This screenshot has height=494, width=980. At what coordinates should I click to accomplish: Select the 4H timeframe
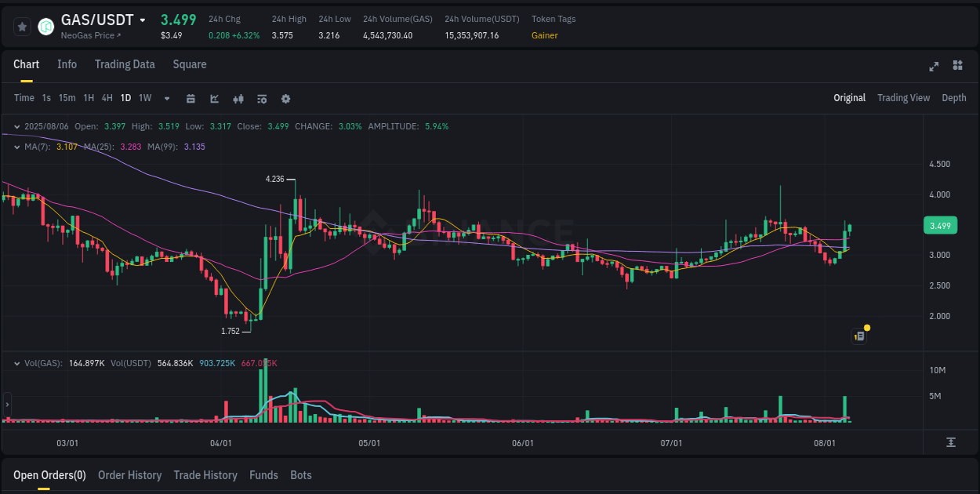tap(107, 98)
